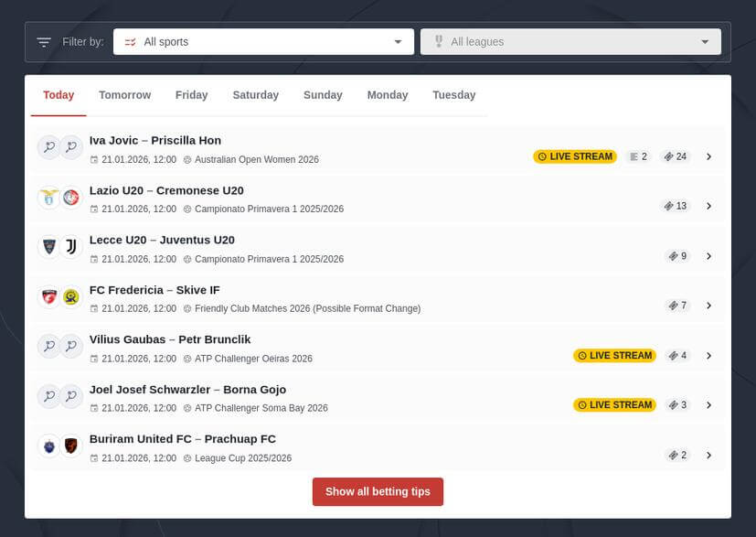Click the calendar icon next to the Lecce U20 date

pos(94,258)
